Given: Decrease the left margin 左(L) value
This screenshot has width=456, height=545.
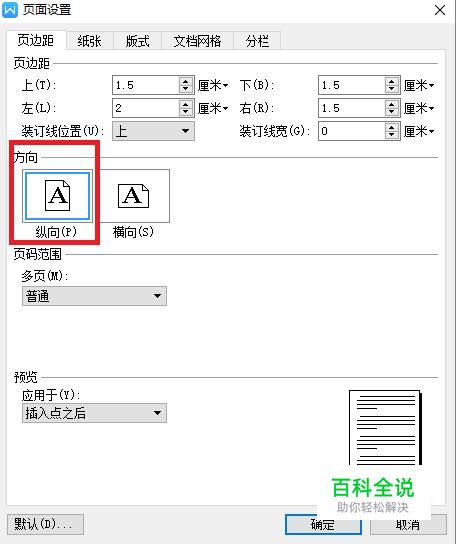Looking at the screenshot, I should [x=186, y=112].
